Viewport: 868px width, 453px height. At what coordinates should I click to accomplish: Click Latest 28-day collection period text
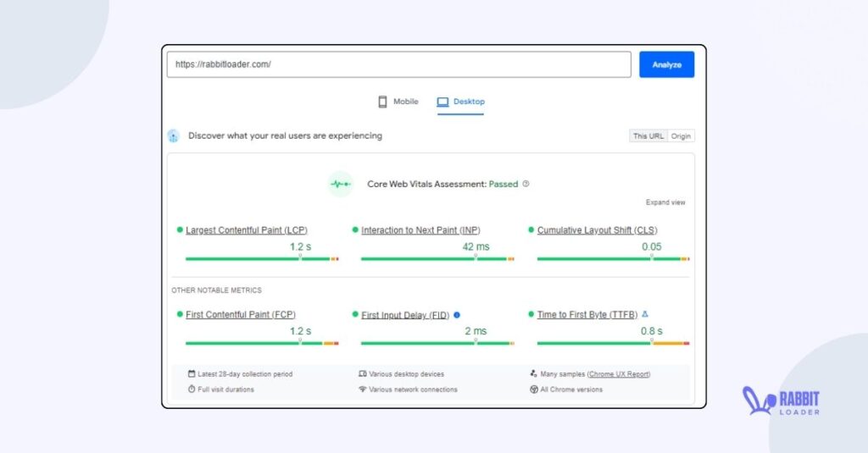tap(245, 374)
